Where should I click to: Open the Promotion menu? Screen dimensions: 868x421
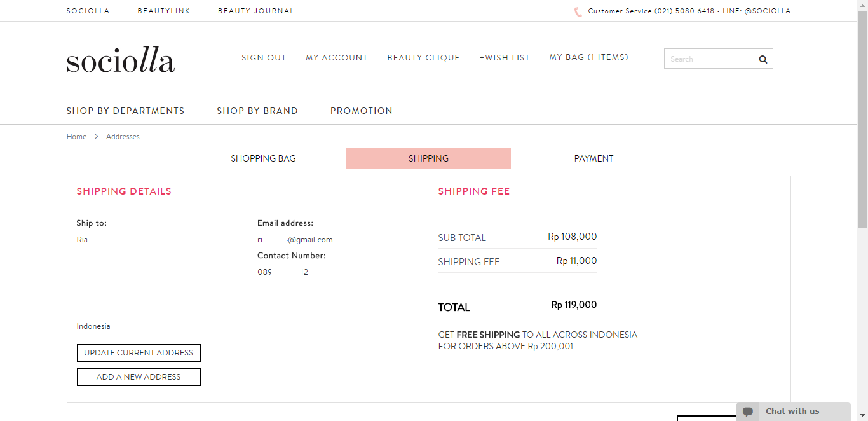pos(362,111)
